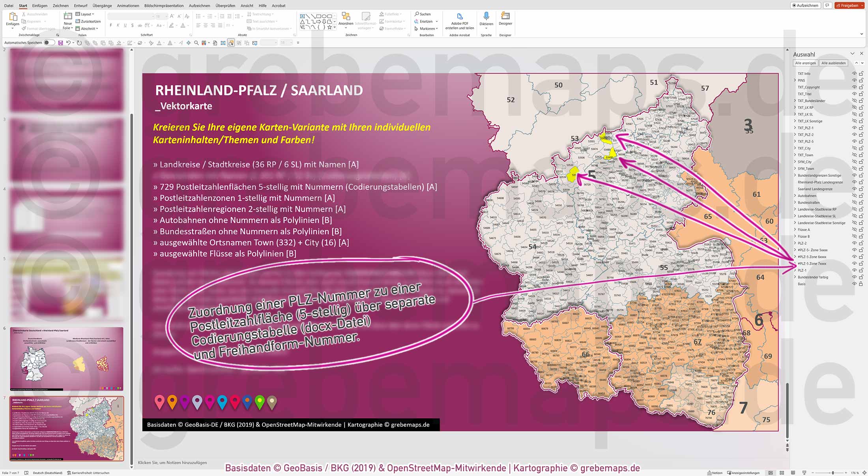This screenshot has height=476, width=868.
Task: Click Adobe PDF erstellen und teilen
Action: tap(460, 21)
